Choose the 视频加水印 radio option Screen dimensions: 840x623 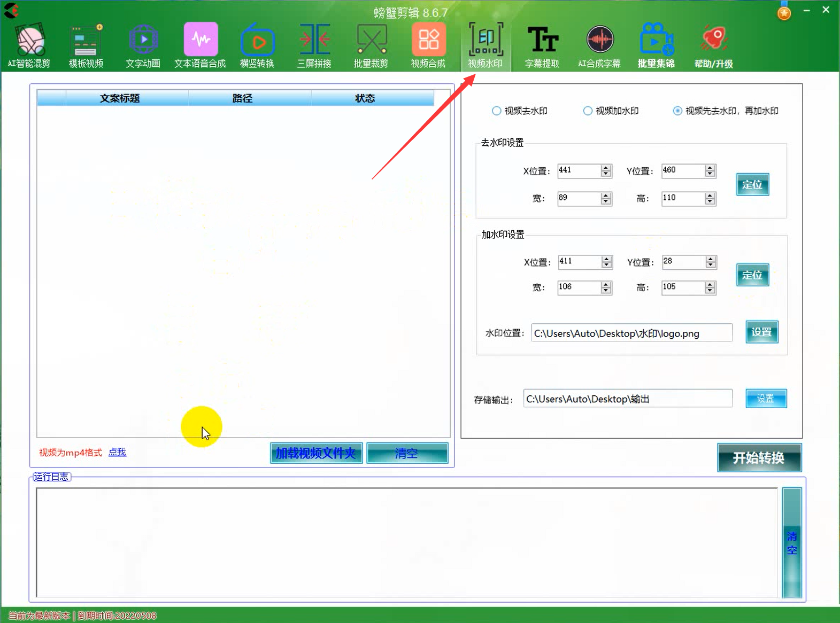pos(588,111)
